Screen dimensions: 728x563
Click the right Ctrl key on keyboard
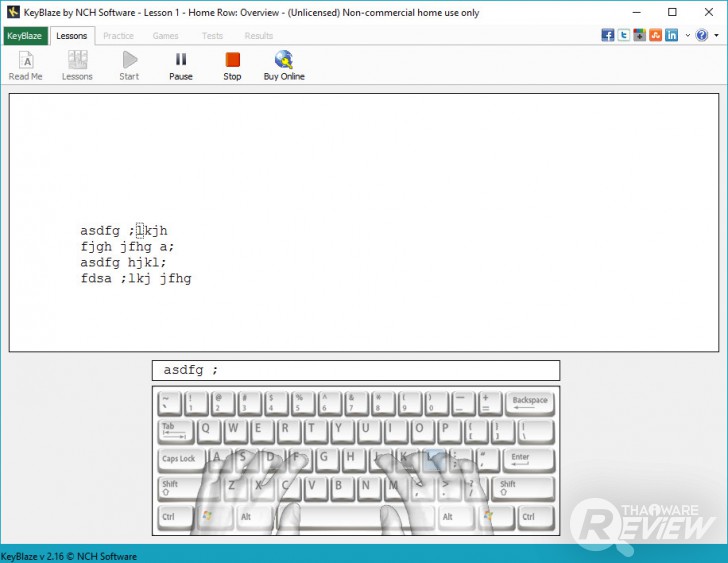point(536,517)
